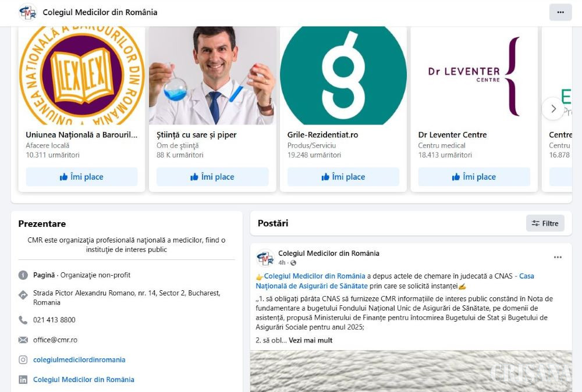
Task: Click the Instagram icon in Prezentare
Action: tap(23, 360)
